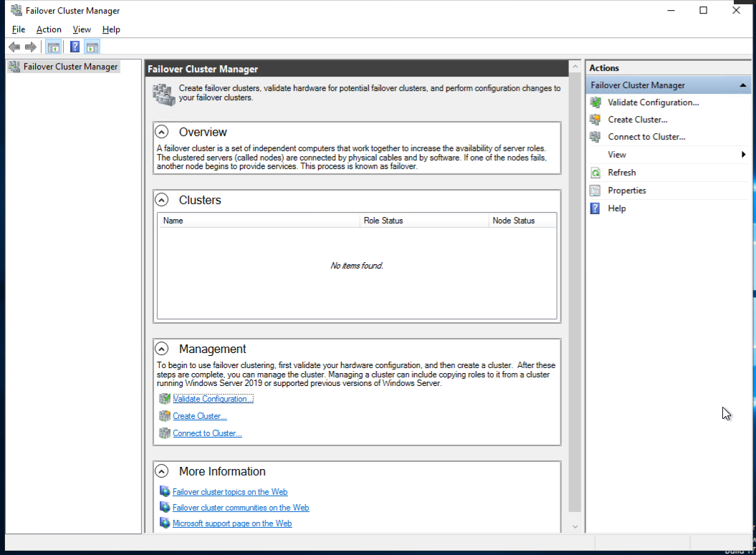The image size is (756, 555).
Task: Open Properties via its Actions pane icon
Action: pos(595,190)
